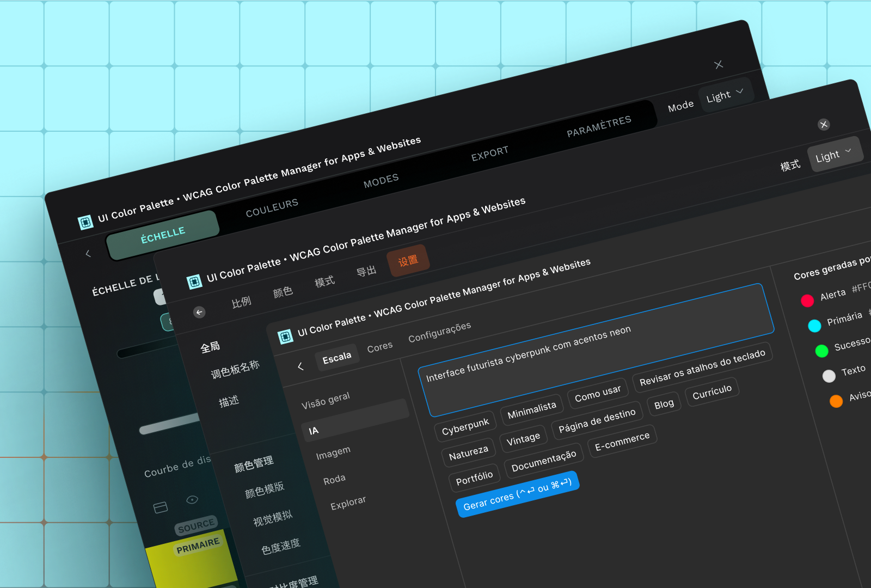Select the Configurações tab
The width and height of the screenshot is (871, 588).
439,332
